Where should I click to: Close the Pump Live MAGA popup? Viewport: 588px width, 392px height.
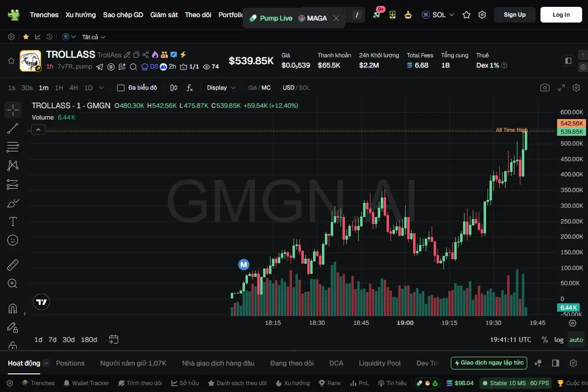(336, 18)
